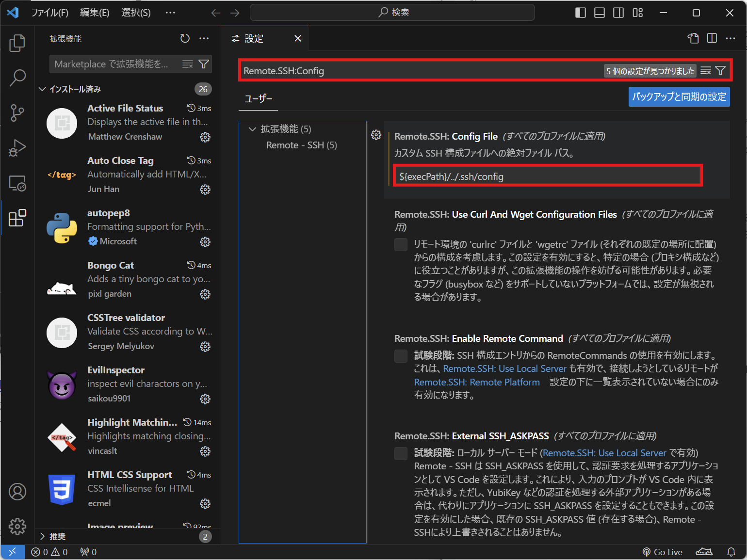Viewport: 747px width, 560px height.
Task: Open the ファイル menu
Action: pyautogui.click(x=50, y=12)
